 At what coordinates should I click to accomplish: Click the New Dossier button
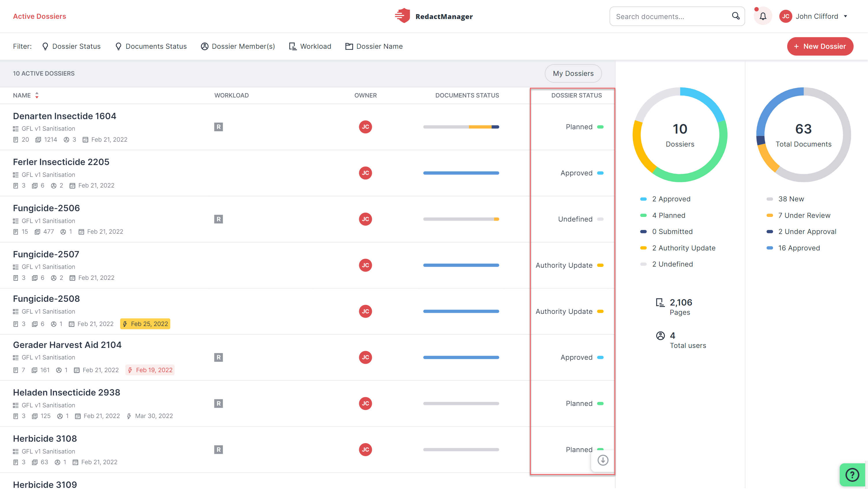tap(820, 46)
